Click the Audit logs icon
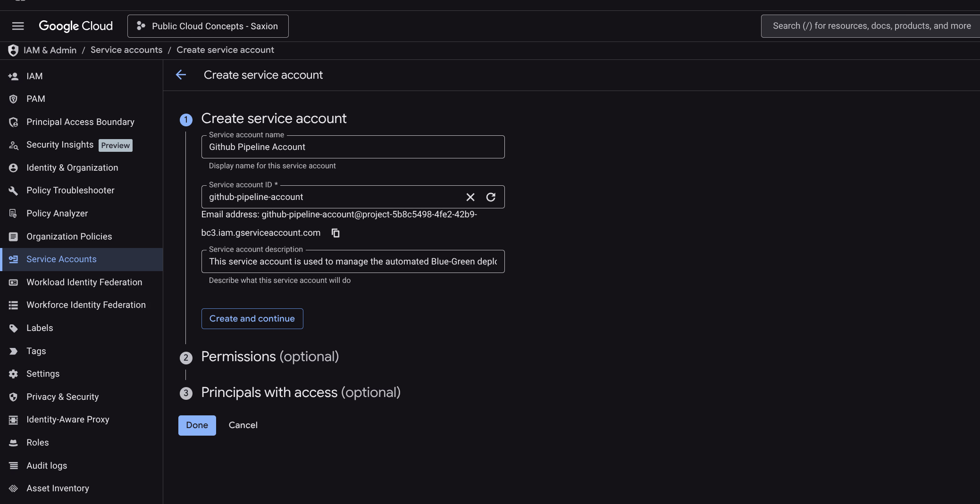This screenshot has height=504, width=980. click(13, 465)
